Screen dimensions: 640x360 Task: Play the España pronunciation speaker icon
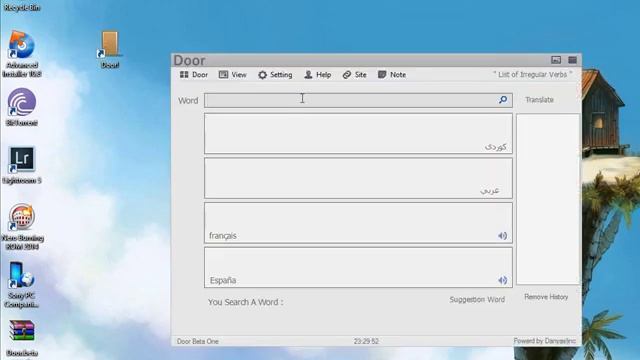tap(502, 280)
